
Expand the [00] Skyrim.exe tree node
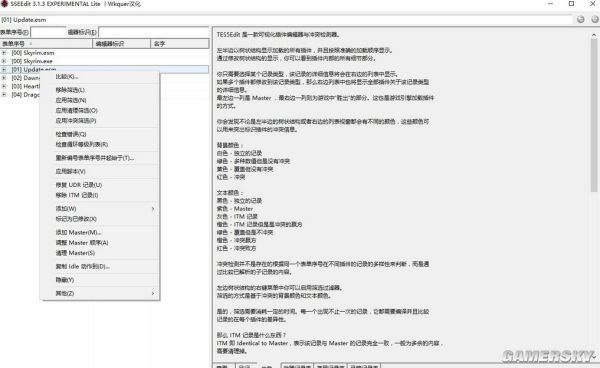pyautogui.click(x=4, y=61)
